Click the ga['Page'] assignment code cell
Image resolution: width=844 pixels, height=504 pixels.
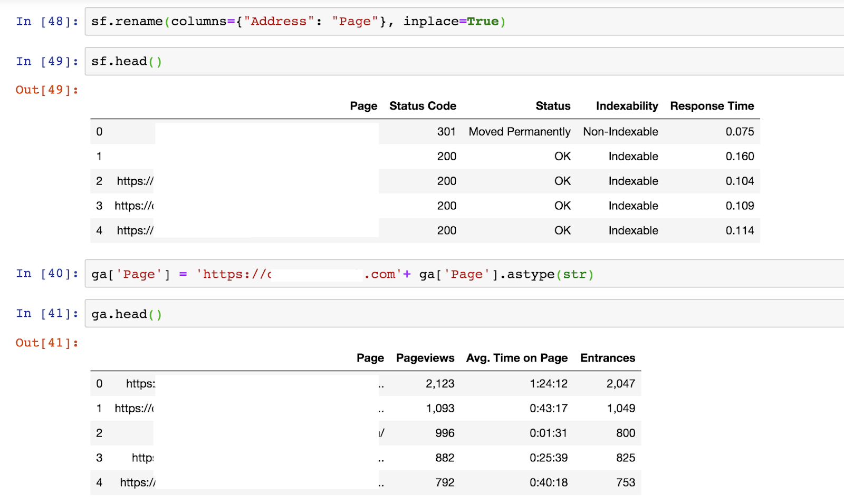tap(464, 274)
